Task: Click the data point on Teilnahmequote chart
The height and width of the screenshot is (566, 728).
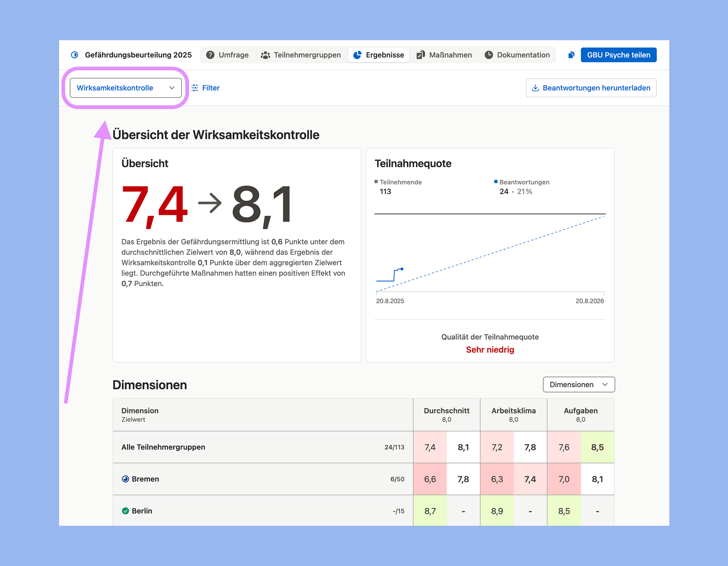Action: 402,269
